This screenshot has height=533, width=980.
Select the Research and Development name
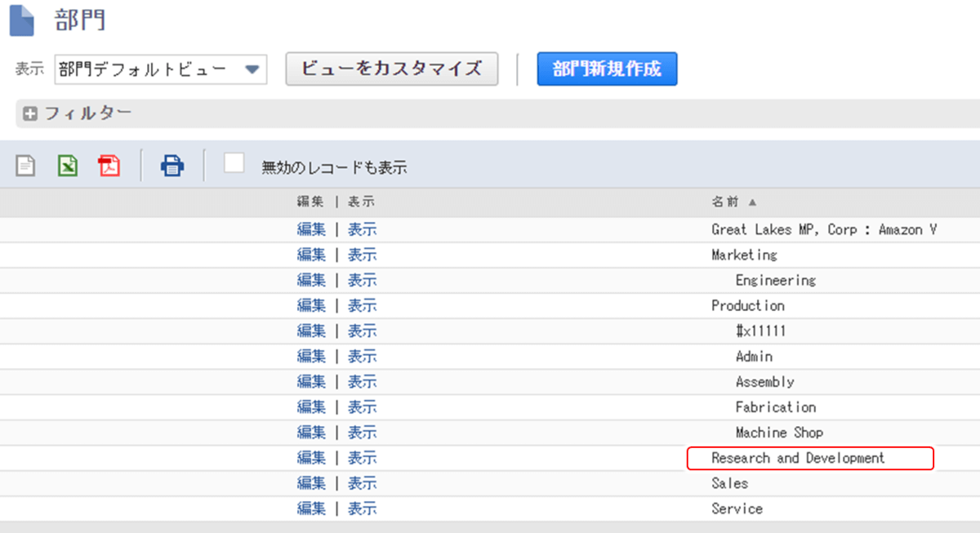pyautogui.click(x=798, y=458)
